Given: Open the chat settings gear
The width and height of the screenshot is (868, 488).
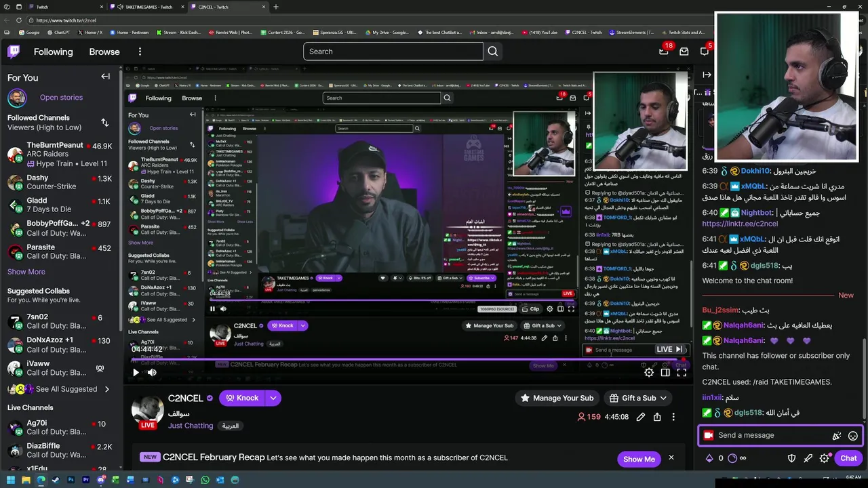Looking at the screenshot, I should (x=824, y=458).
